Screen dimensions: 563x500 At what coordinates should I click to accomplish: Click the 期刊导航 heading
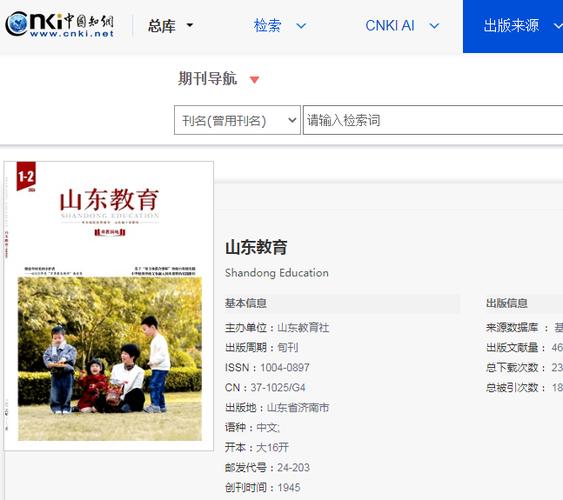coord(208,78)
